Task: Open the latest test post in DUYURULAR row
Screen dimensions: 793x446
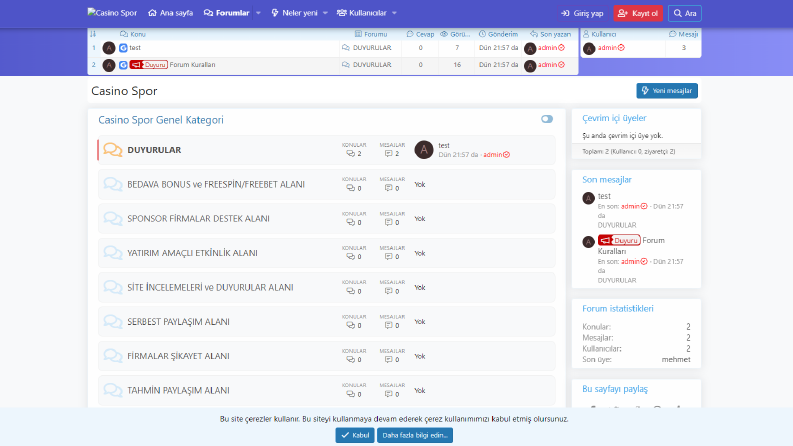Action: [x=444, y=145]
